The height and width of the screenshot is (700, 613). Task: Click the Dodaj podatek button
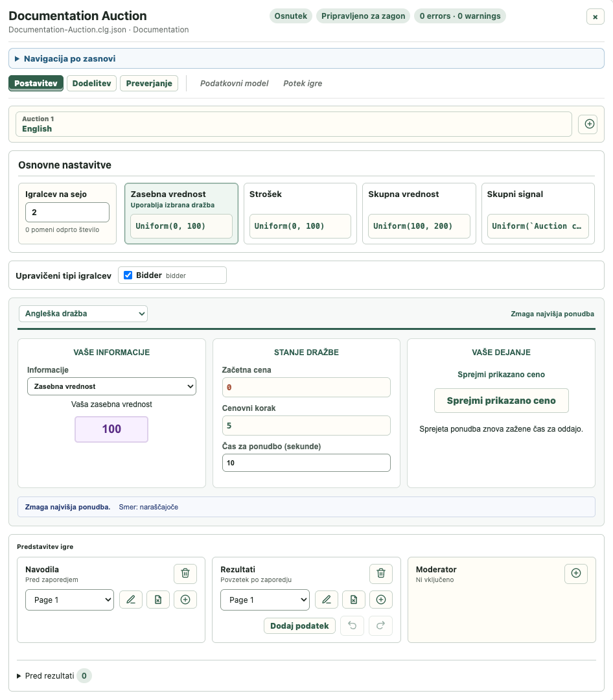(x=299, y=625)
